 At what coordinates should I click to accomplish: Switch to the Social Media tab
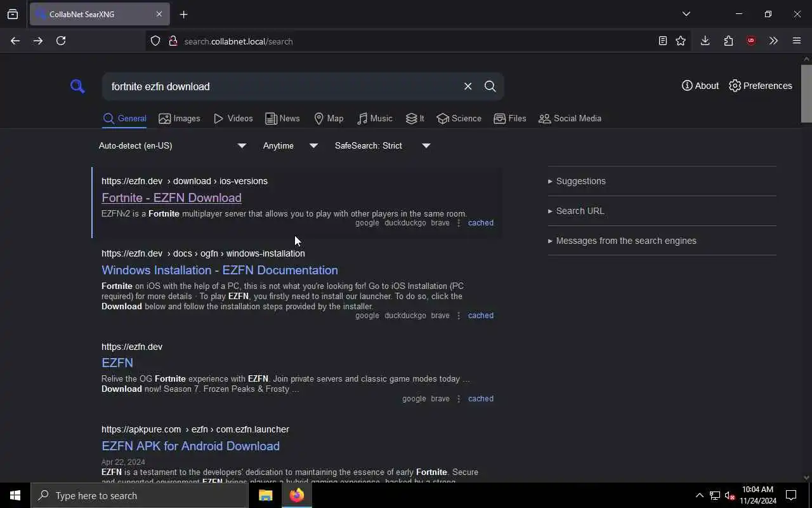tap(570, 119)
